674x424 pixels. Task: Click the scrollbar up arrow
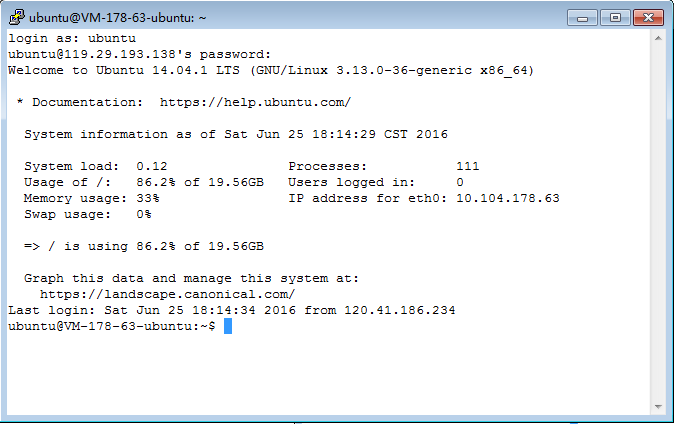point(658,38)
